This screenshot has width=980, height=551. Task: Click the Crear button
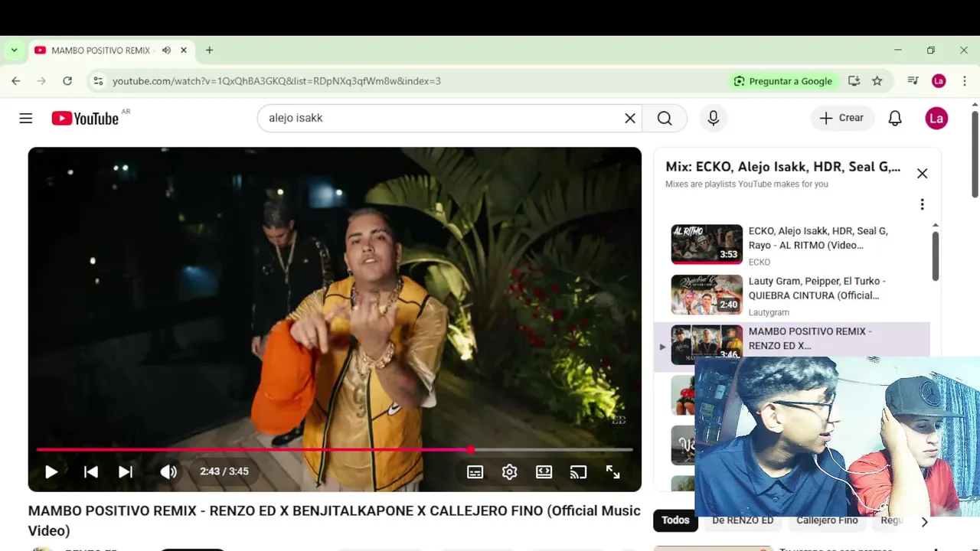coord(841,119)
